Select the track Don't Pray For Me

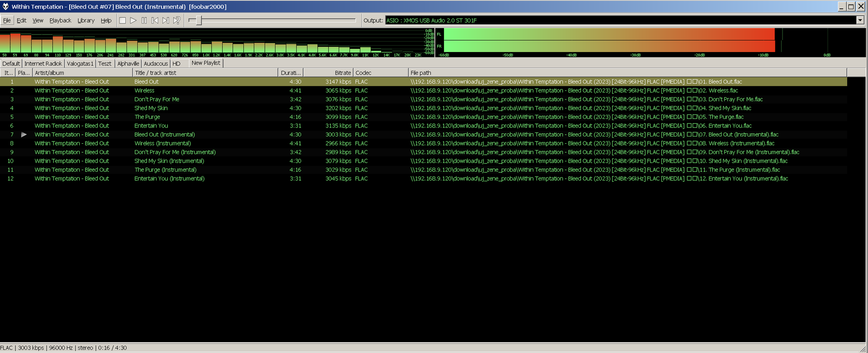click(157, 99)
